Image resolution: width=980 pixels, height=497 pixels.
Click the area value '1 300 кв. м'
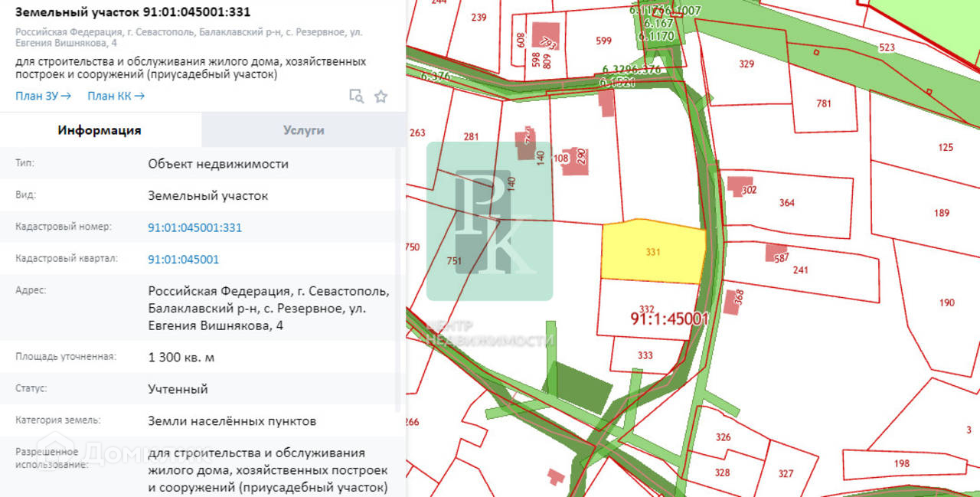tap(181, 357)
